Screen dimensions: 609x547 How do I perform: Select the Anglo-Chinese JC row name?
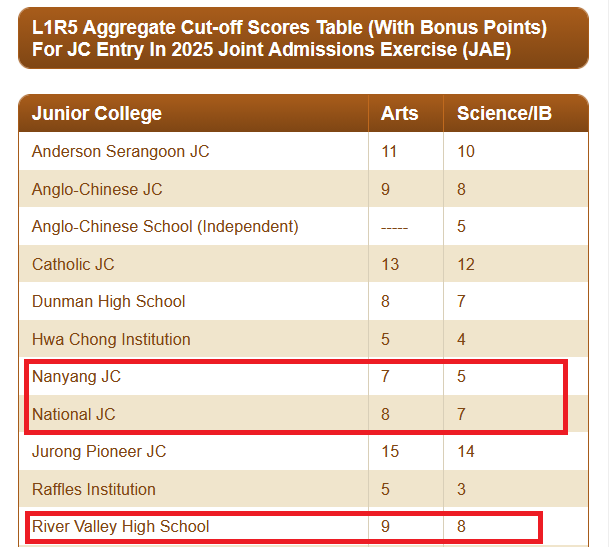(x=97, y=189)
